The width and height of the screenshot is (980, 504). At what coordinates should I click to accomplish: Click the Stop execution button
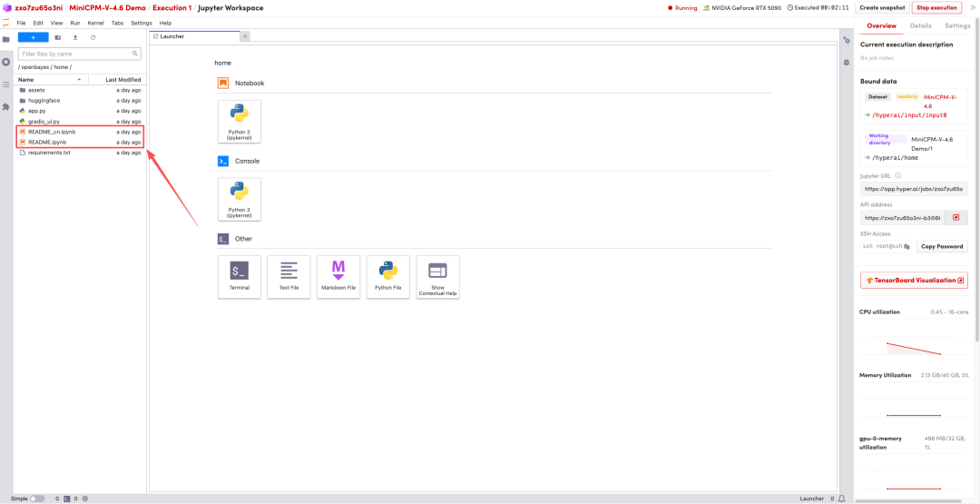[936, 7]
